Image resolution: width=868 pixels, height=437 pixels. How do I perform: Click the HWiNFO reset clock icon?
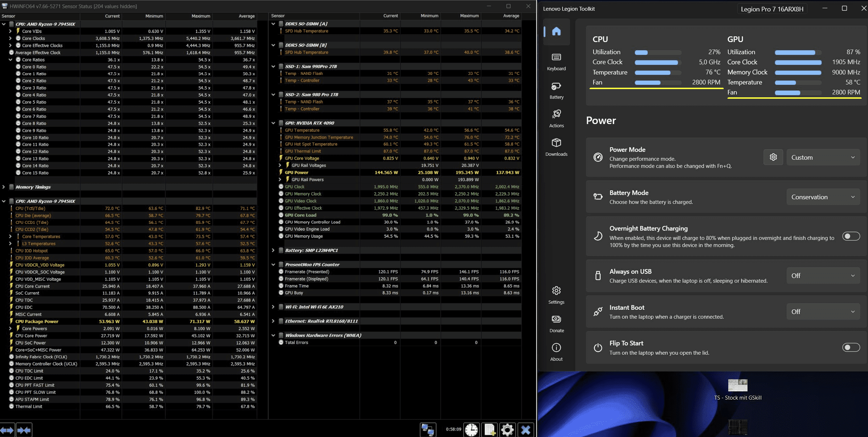click(471, 430)
